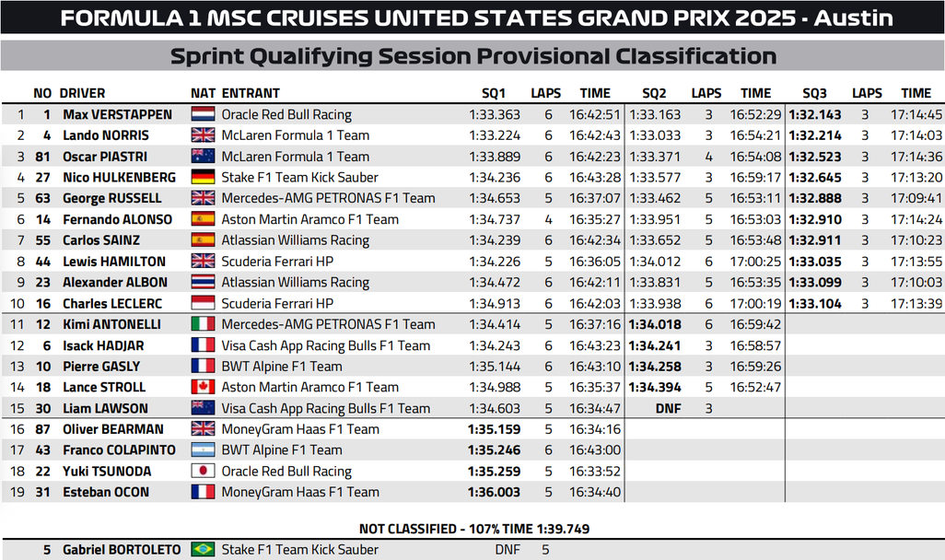Select the SQ3 column header
This screenshot has width=945, height=560.
coord(814,93)
